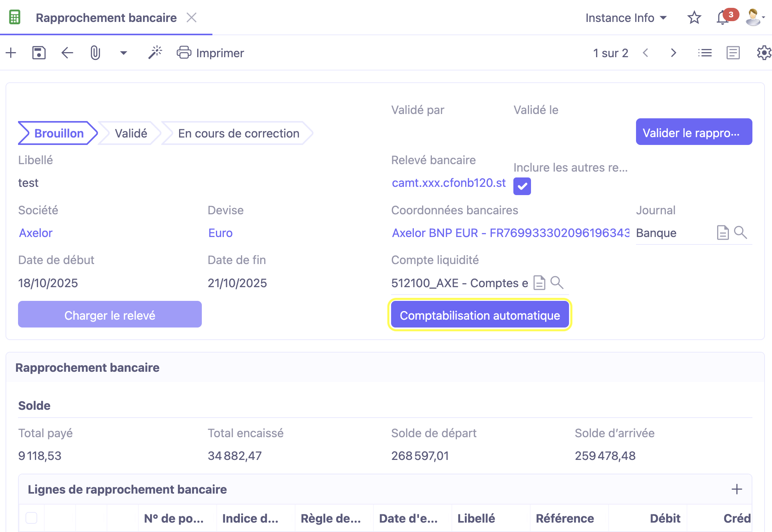Create a new record with the plus icon
Screen dimensions: 772x532
[11, 53]
